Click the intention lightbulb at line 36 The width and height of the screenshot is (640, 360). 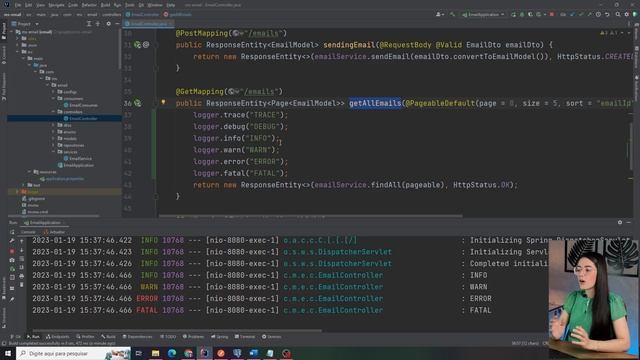163,102
